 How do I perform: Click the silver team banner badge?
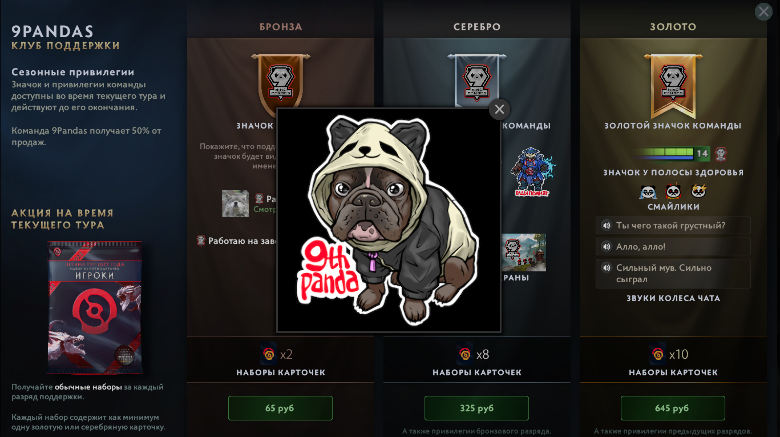point(477,81)
